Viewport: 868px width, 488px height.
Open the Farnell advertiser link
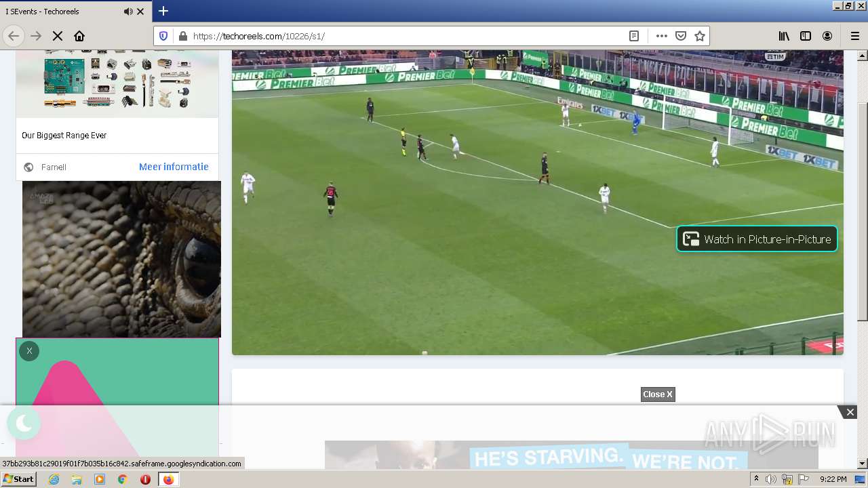[54, 167]
